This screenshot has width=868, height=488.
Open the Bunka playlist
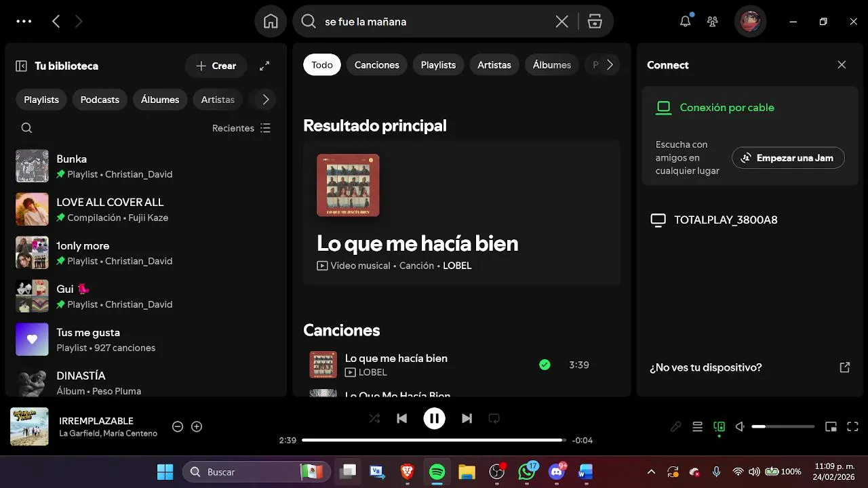click(146, 166)
